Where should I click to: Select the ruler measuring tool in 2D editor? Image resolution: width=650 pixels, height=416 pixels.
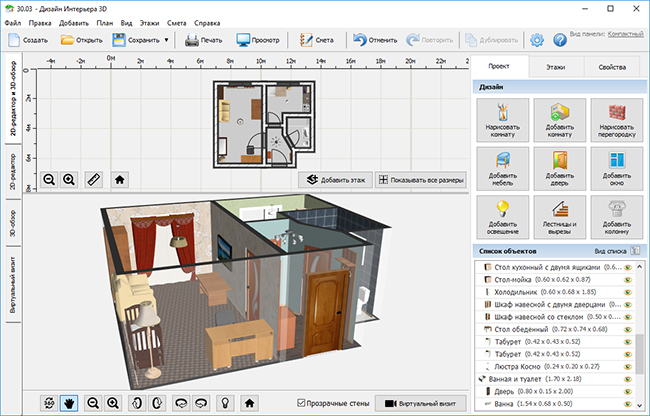point(94,180)
